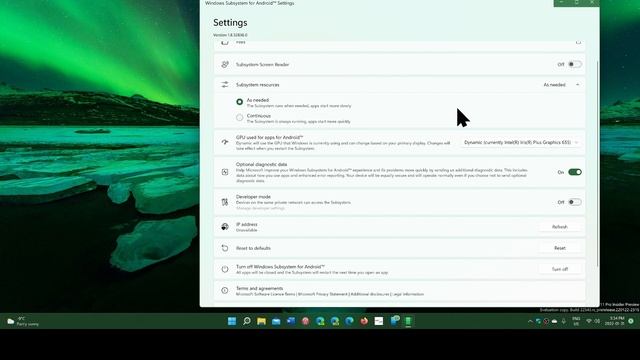Turn off Optional diagnostic data switch
Viewport: 640px width, 360px height.
point(575,172)
